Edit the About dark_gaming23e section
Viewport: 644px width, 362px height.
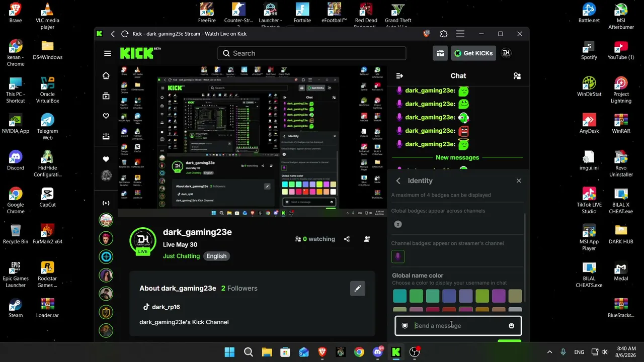358,288
